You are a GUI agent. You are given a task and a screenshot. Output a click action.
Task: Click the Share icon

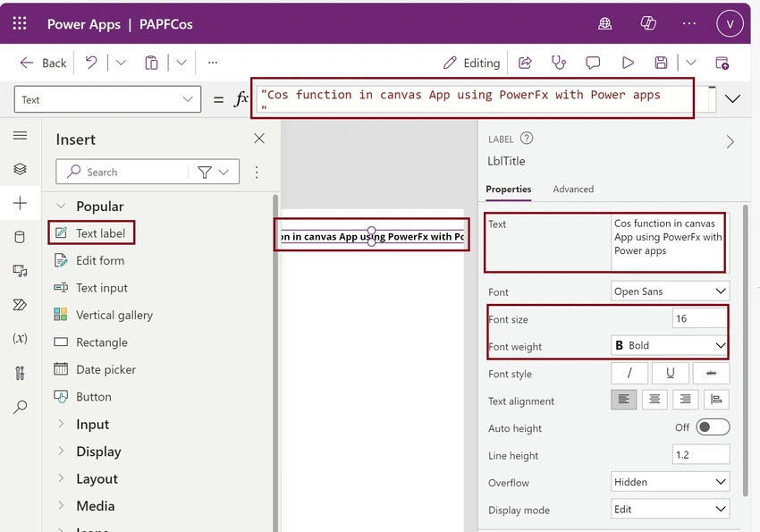pyautogui.click(x=525, y=63)
